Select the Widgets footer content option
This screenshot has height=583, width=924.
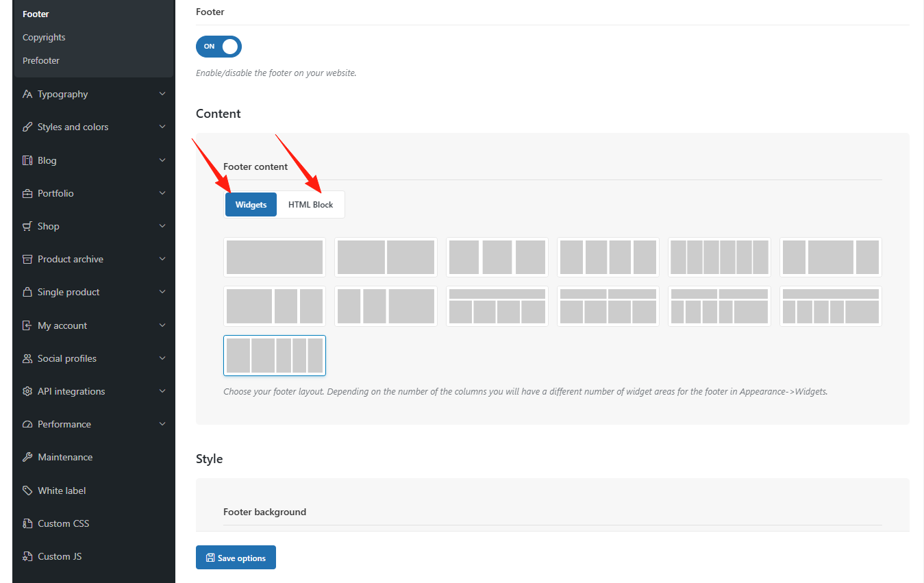point(251,205)
